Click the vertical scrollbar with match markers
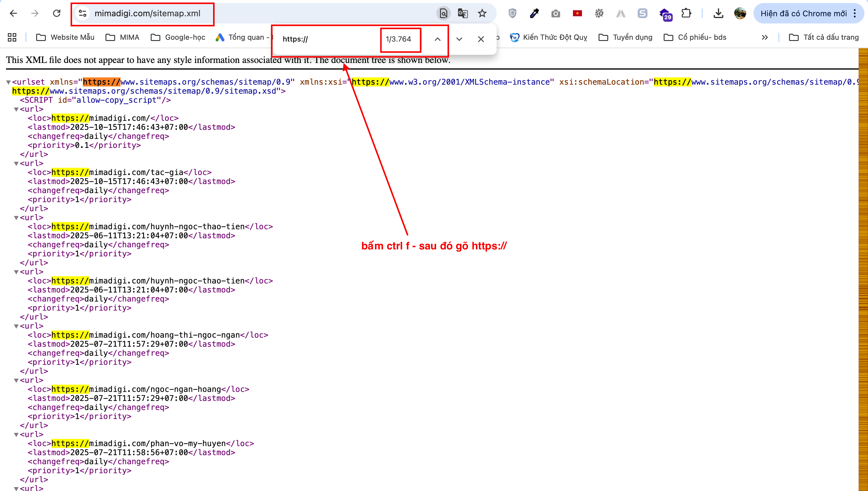The width and height of the screenshot is (868, 491). coord(863,270)
